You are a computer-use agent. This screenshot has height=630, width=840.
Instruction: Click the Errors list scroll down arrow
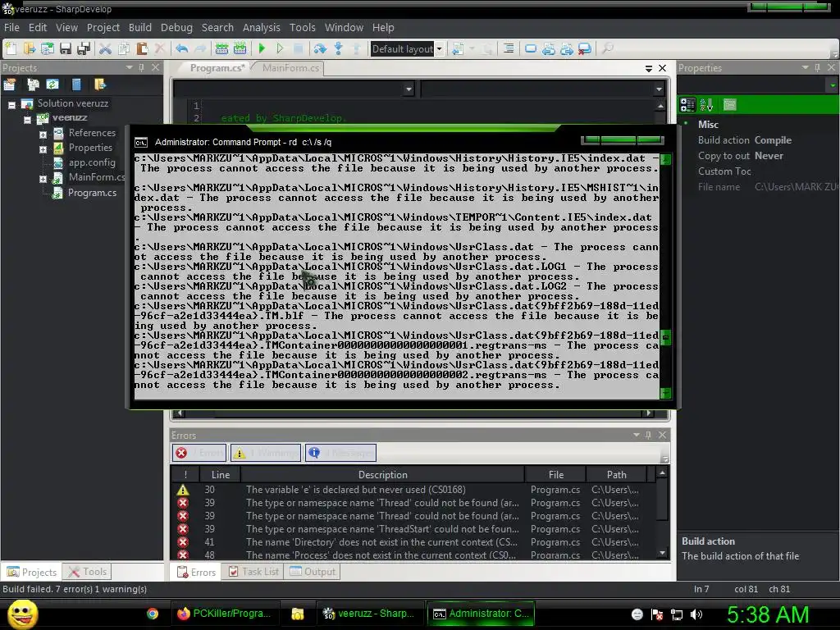[663, 554]
